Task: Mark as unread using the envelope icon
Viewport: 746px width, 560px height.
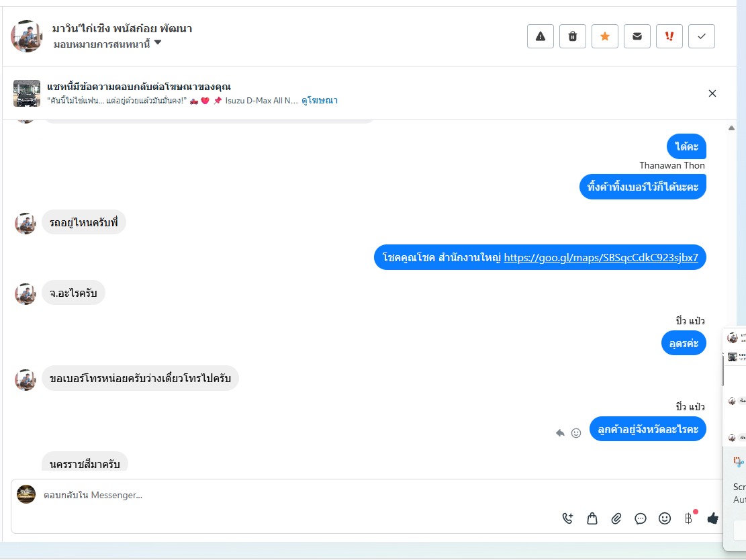Action: [637, 36]
